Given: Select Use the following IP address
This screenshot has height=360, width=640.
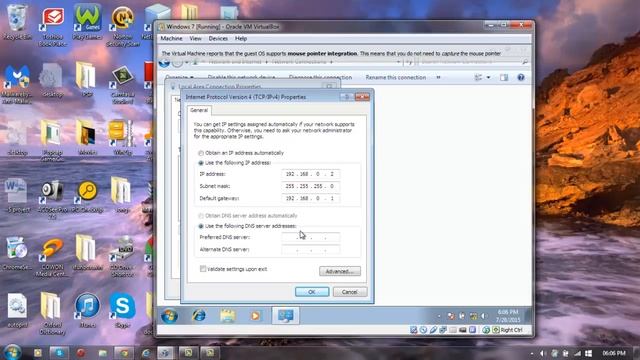Looking at the screenshot, I should [x=235, y=162].
